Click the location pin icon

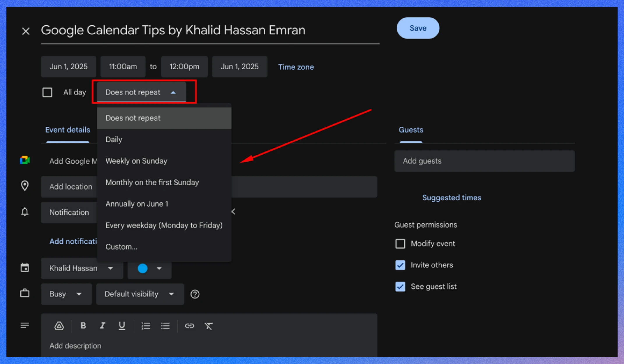pos(25,186)
